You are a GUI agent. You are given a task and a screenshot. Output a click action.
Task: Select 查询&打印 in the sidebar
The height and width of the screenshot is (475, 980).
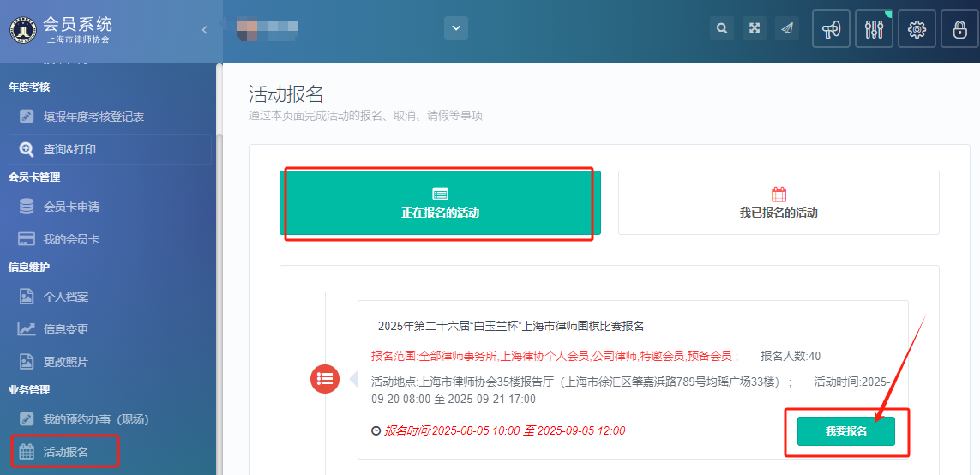69,149
